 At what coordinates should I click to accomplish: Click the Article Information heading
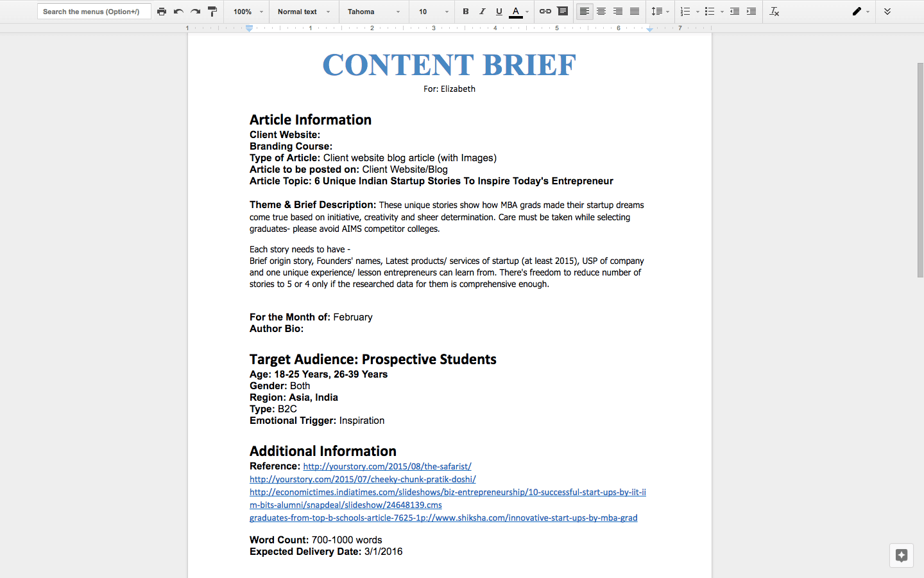tap(311, 120)
